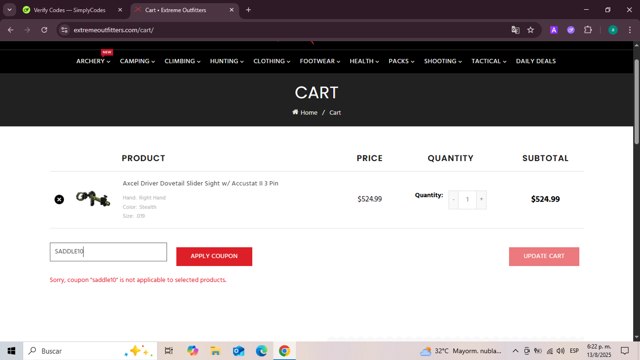Click the Home breadcrumb house icon

[295, 112]
